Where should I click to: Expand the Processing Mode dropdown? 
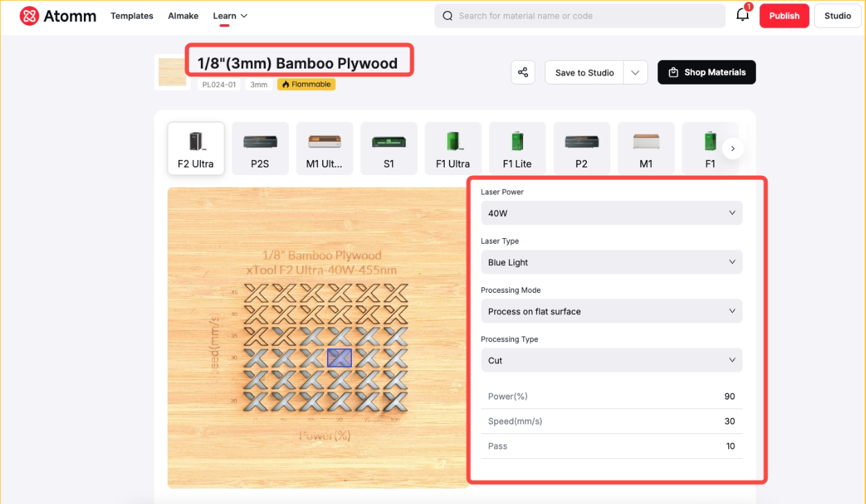tap(611, 312)
